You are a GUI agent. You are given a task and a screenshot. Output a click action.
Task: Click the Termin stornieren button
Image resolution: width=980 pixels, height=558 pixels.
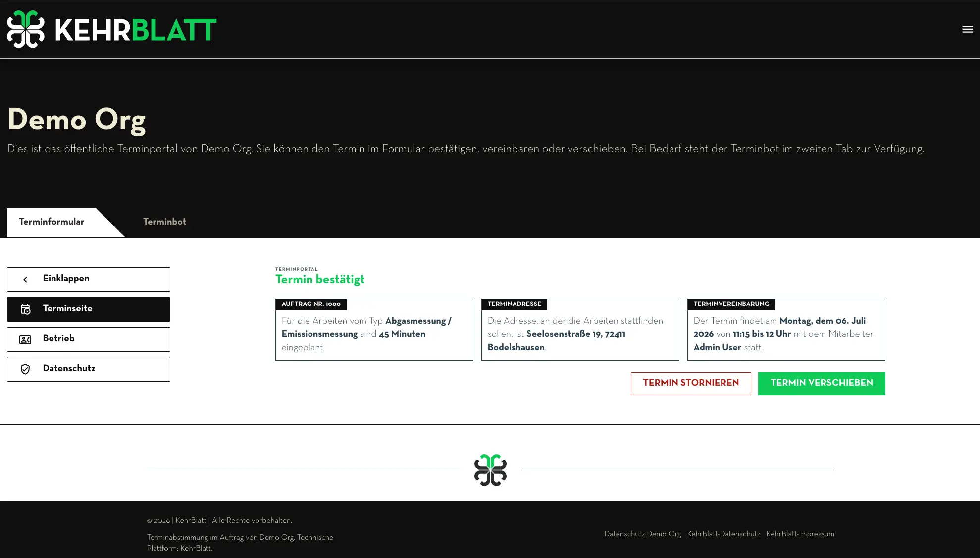click(691, 383)
